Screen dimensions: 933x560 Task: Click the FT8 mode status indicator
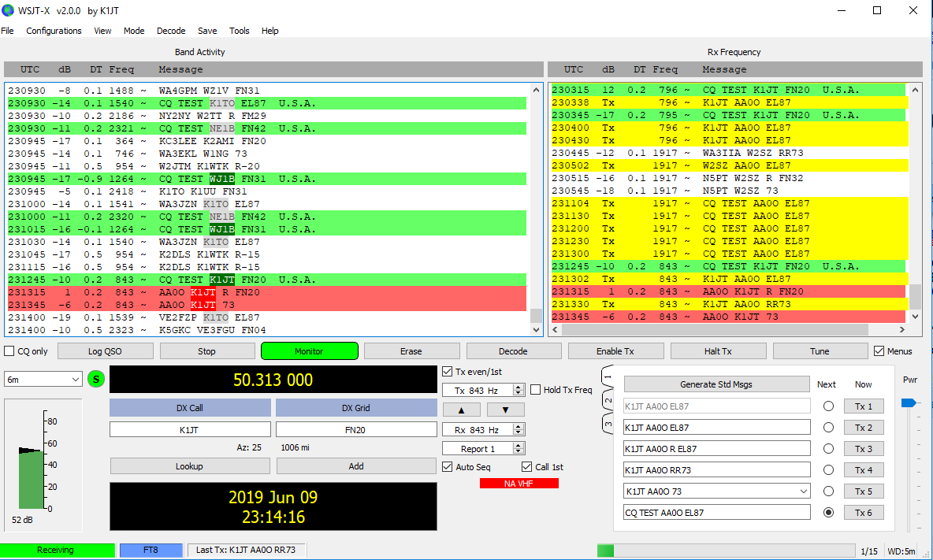coord(151,550)
